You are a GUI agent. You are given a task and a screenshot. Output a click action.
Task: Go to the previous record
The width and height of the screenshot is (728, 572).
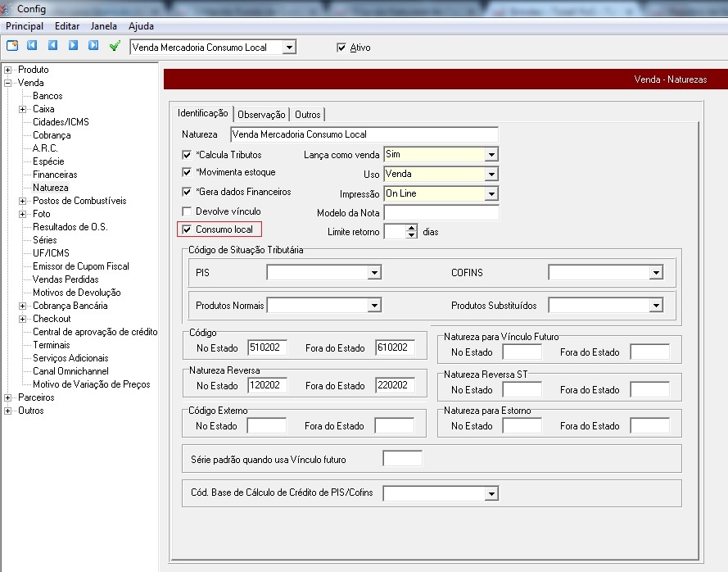pos(53,45)
